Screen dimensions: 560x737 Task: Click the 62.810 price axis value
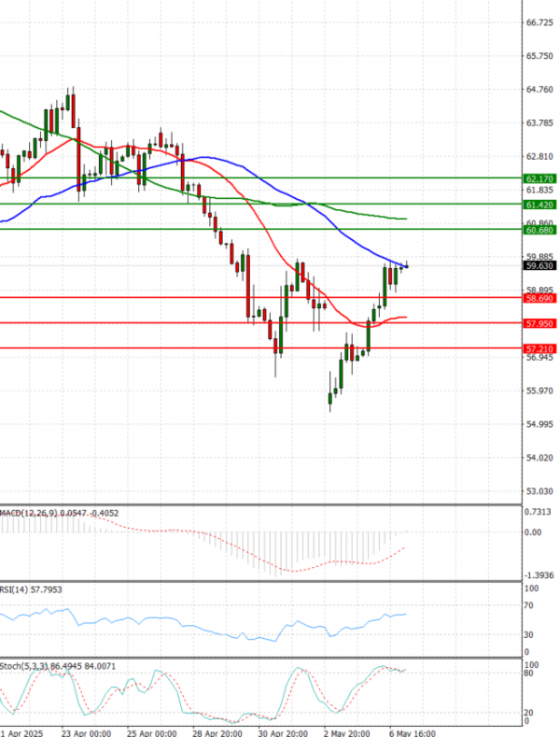coord(539,157)
